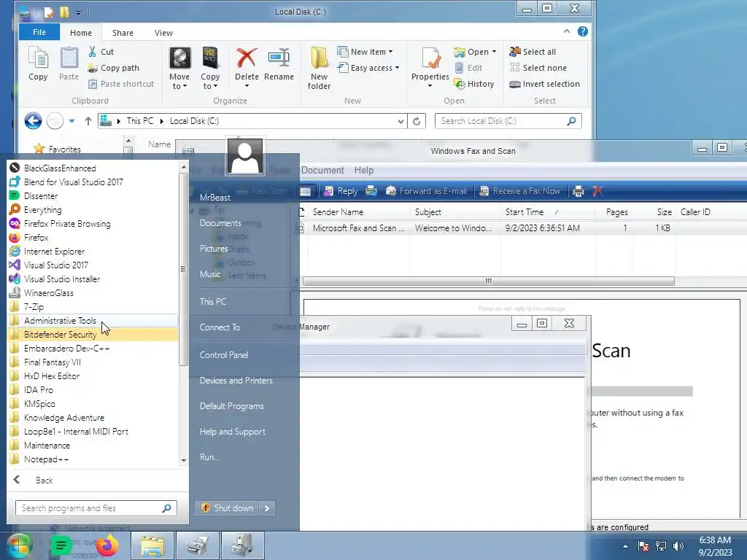This screenshot has height=560, width=747.
Task: Open the File tab in Explorer
Action: click(x=39, y=32)
